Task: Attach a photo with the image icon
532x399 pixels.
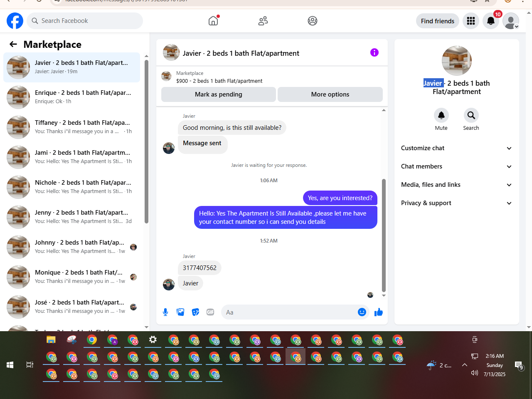Action: [x=180, y=312]
